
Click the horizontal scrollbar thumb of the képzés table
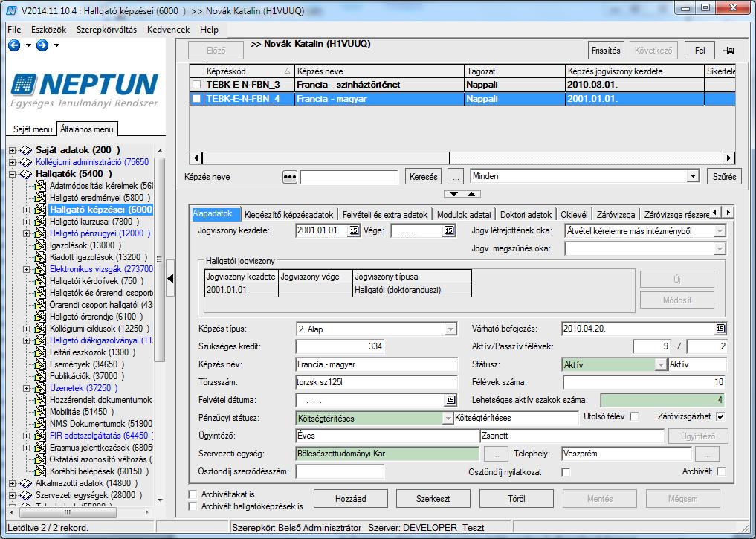pos(326,158)
